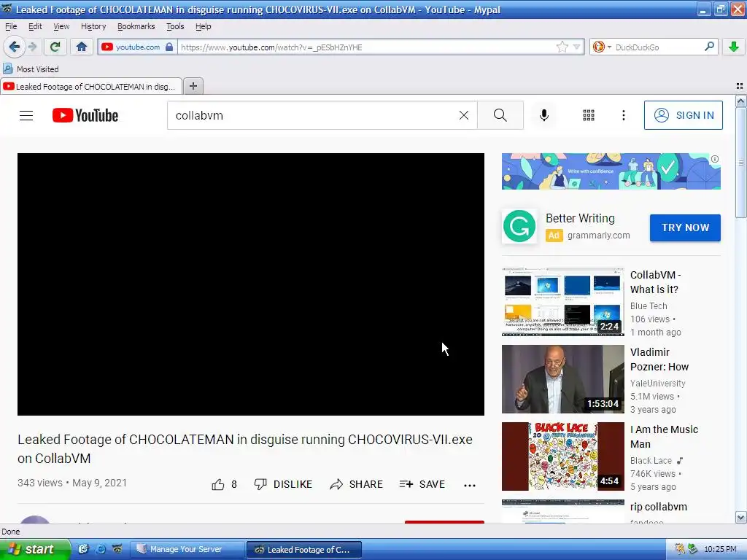Screen dimensions: 747x560
Task: Share the video with SHARE button
Action: pos(356,484)
